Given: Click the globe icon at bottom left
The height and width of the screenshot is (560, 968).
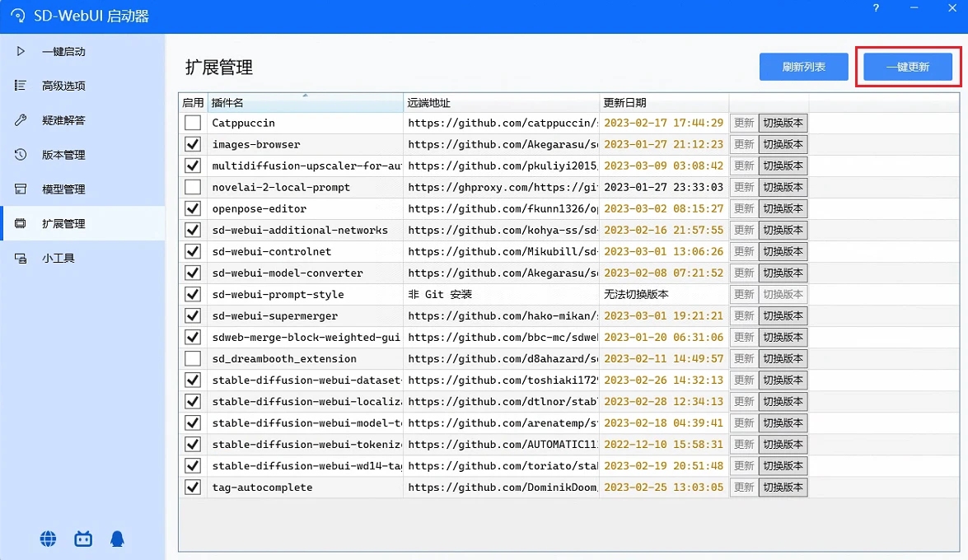Looking at the screenshot, I should click(x=48, y=538).
